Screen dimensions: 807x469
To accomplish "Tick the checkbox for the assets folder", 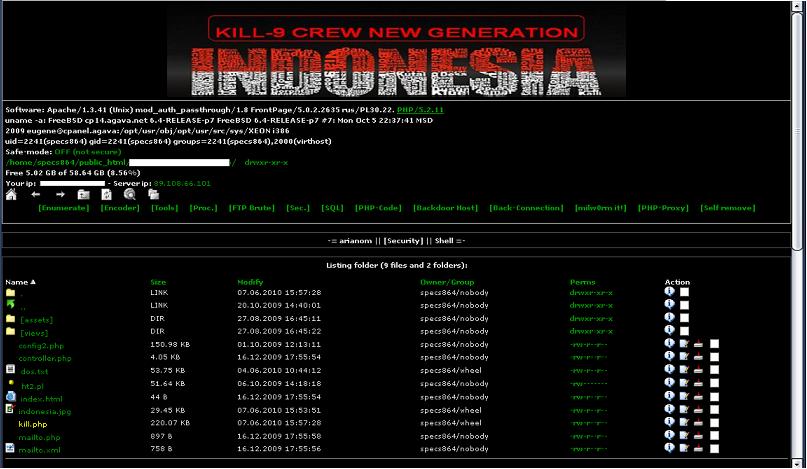I will tap(684, 318).
